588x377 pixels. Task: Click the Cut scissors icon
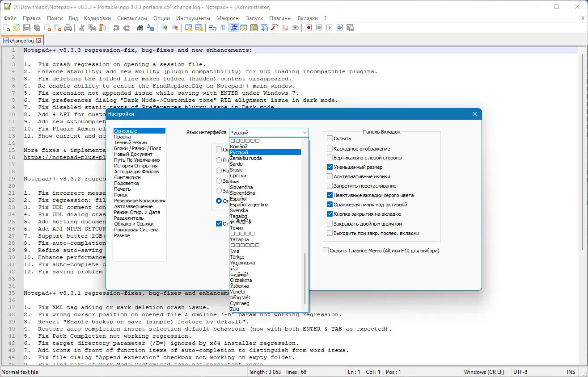tap(82, 28)
